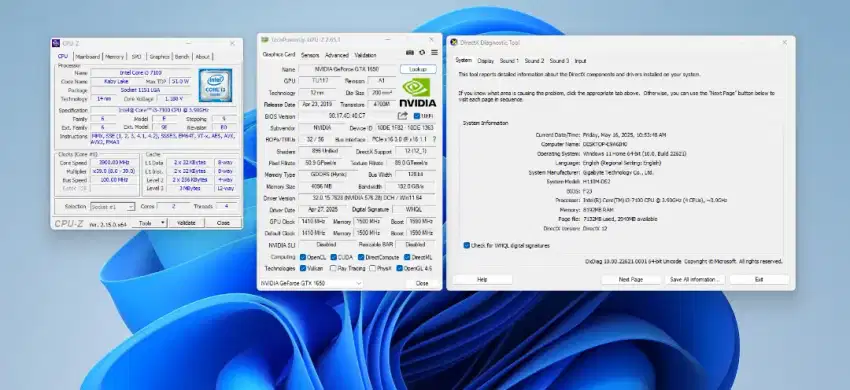
Task: Take a GPU-Z screenshot with the camera icon
Action: 410,53
